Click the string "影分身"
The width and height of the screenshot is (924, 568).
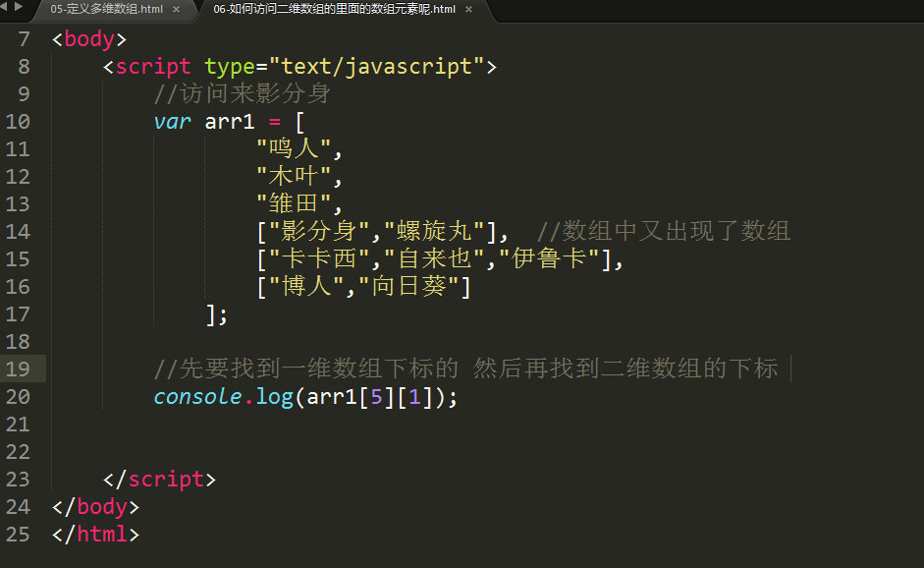click(319, 231)
